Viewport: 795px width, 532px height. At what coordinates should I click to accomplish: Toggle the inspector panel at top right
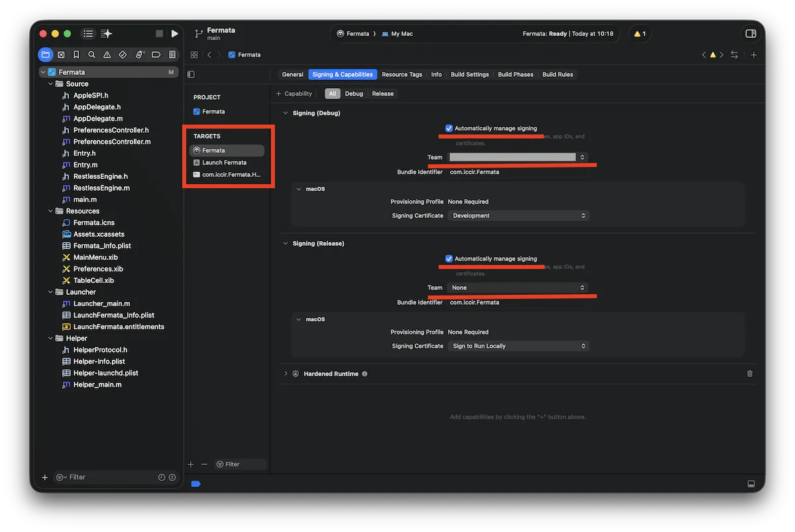point(751,34)
